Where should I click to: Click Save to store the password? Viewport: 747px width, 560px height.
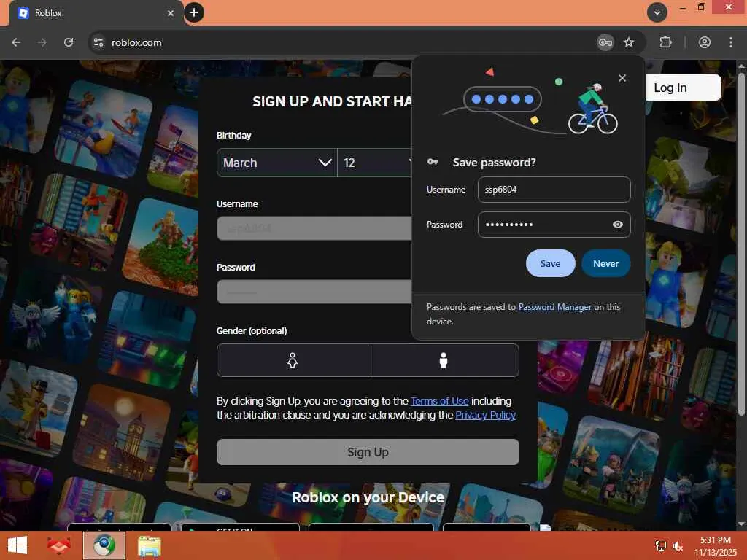point(550,263)
